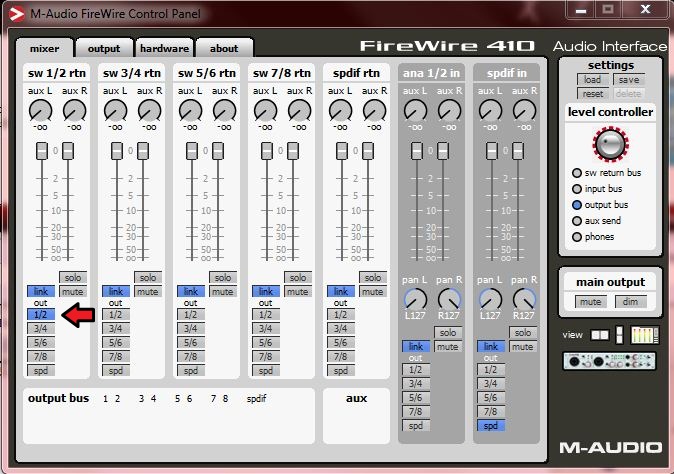Open the output tab
674x474 pixels.
(104, 49)
